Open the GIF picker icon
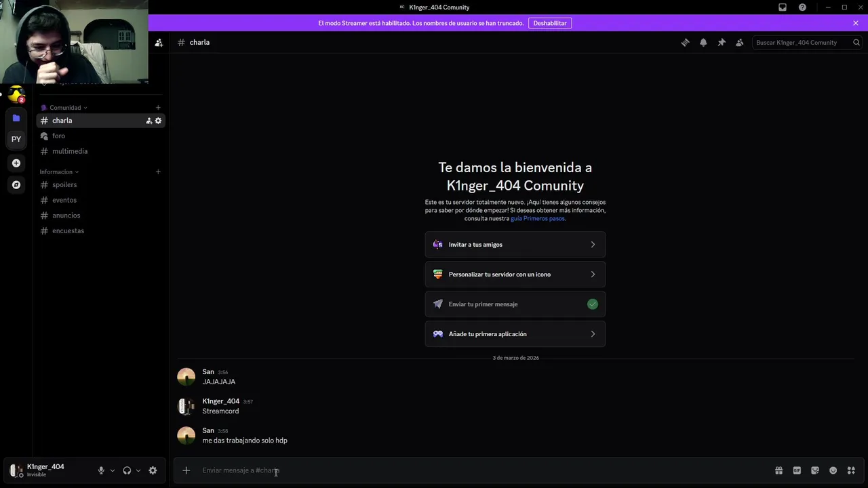868x488 pixels. click(797, 470)
